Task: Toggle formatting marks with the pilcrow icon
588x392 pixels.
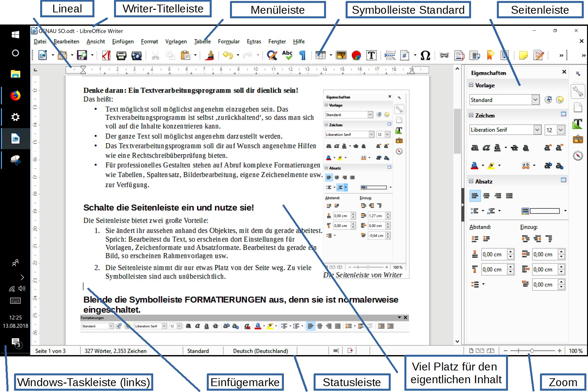Action: (x=302, y=55)
